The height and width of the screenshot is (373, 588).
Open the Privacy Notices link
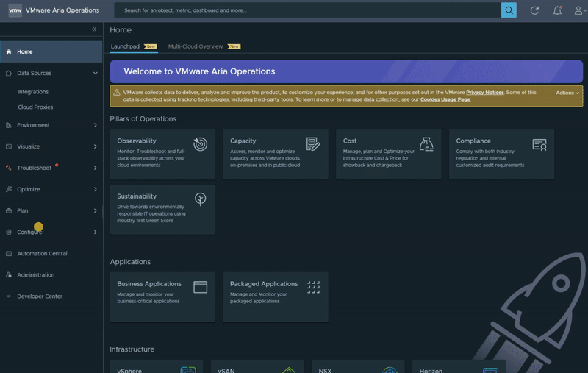click(x=484, y=92)
